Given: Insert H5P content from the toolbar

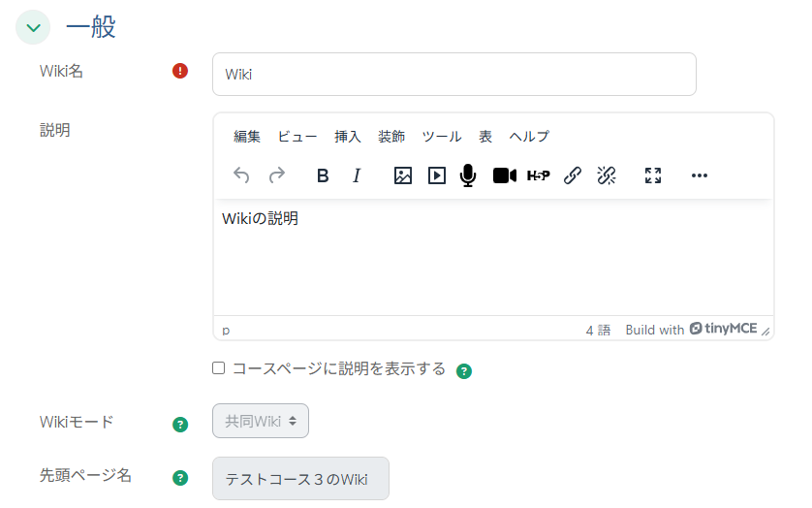Looking at the screenshot, I should [538, 175].
